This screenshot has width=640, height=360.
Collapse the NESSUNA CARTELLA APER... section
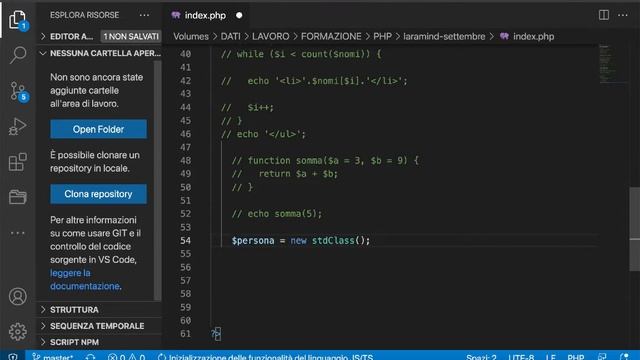[100, 53]
